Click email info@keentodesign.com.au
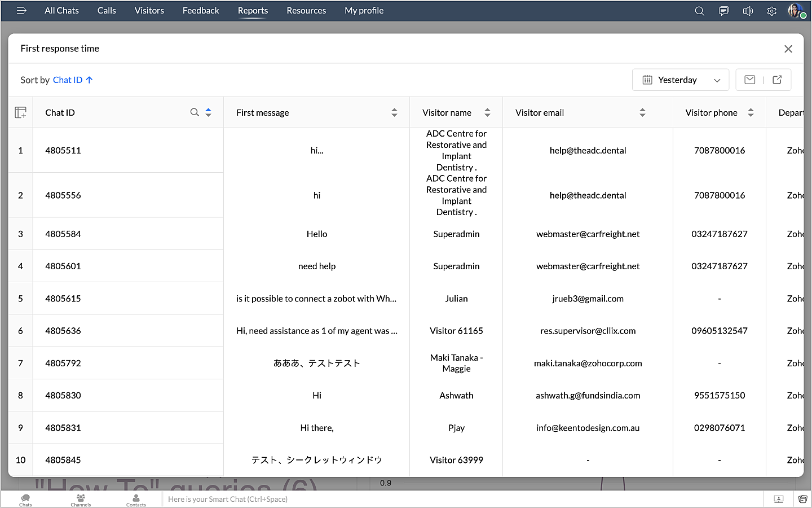 pyautogui.click(x=588, y=428)
